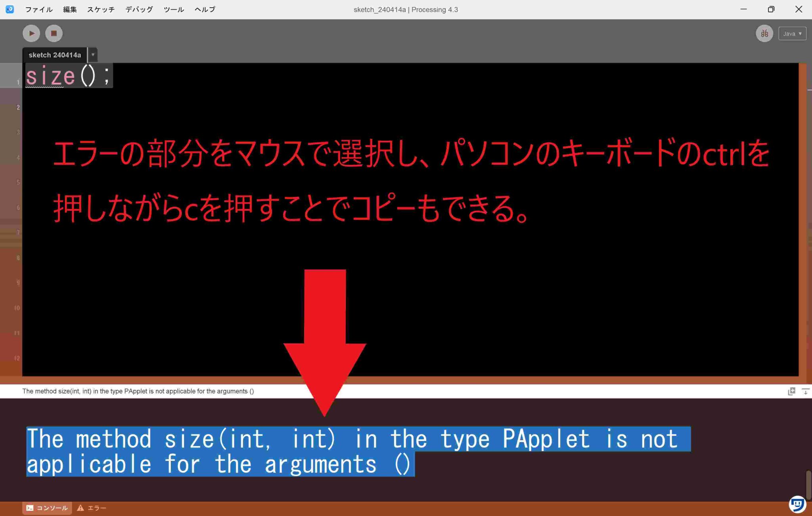Open the debugger with the butterfly icon
Screen dimensions: 812x516
point(764,33)
